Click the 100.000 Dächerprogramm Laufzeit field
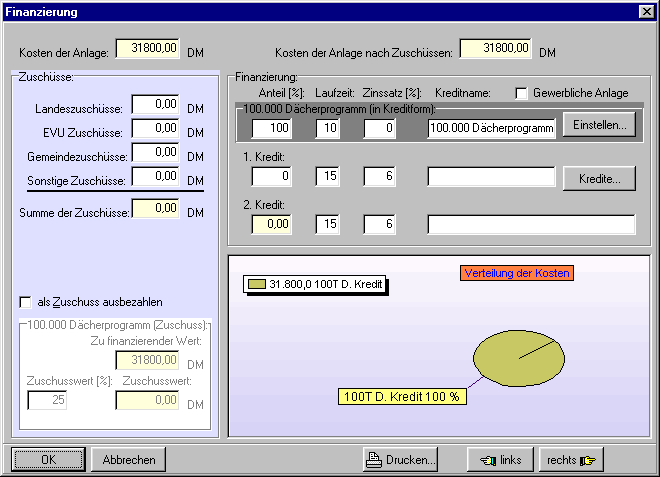Viewport: 660px width, 477px height. 331,128
